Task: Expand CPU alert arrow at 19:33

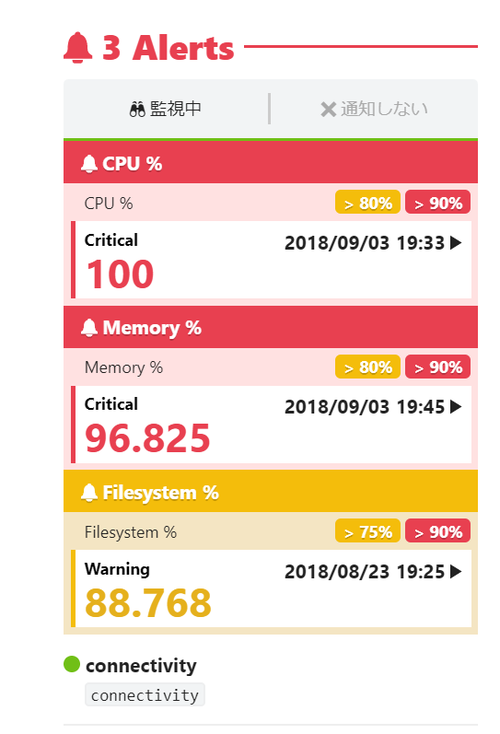Action: [456, 243]
